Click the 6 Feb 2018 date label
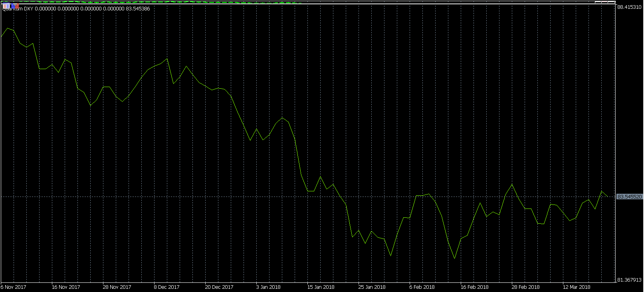 422,287
